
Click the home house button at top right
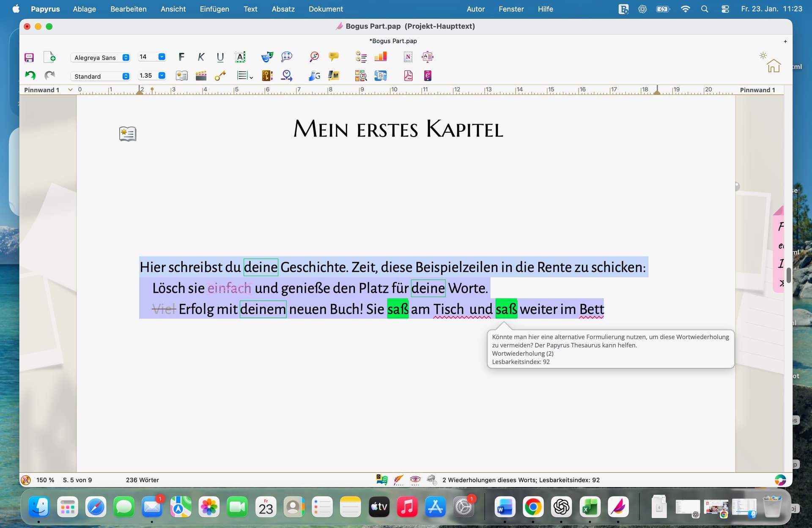coord(774,66)
